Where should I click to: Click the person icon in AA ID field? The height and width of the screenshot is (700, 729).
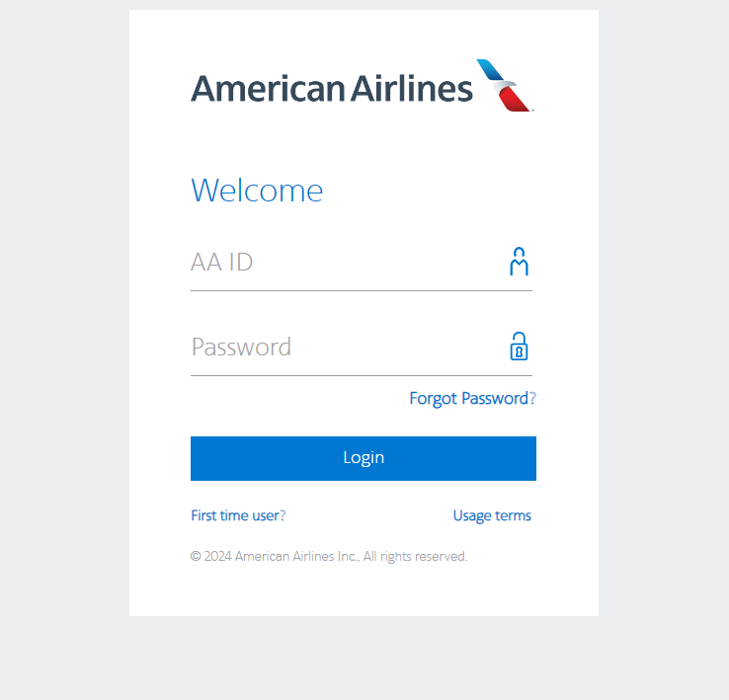coord(519,262)
